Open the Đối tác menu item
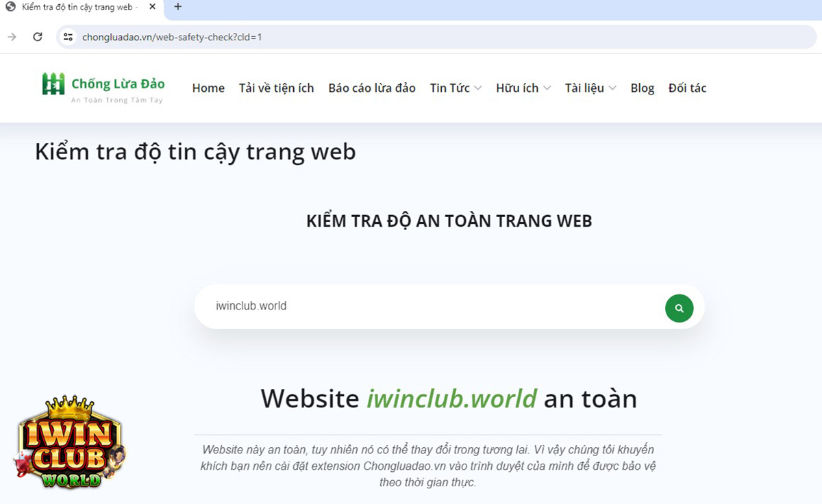Viewport: 822px width, 504px height. (687, 88)
